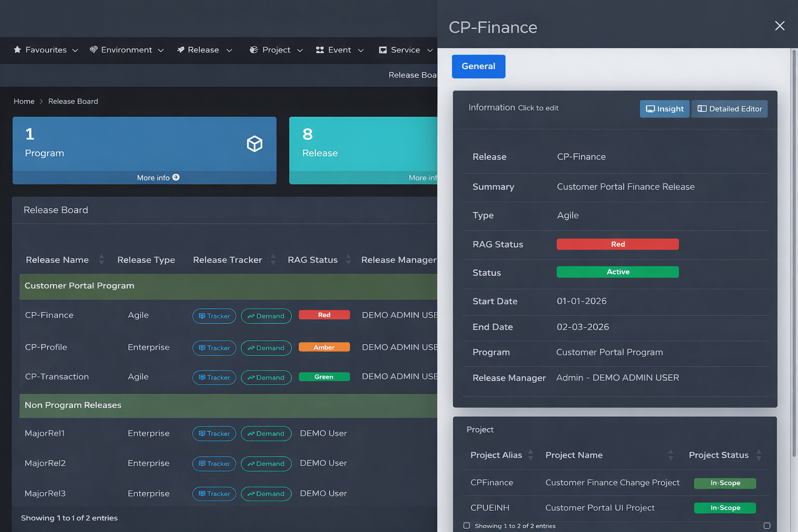798x532 pixels.
Task: Click the Project Alias sort icon
Action: click(530, 455)
